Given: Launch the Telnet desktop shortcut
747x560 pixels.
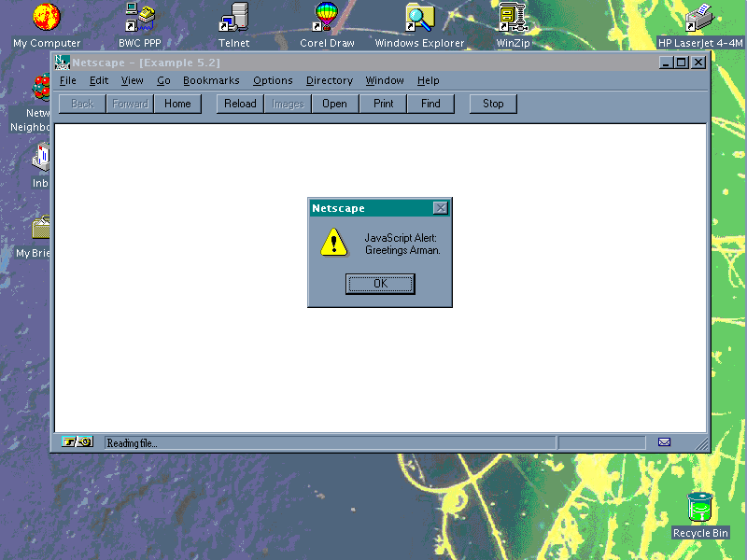Looking at the screenshot, I should click(233, 17).
